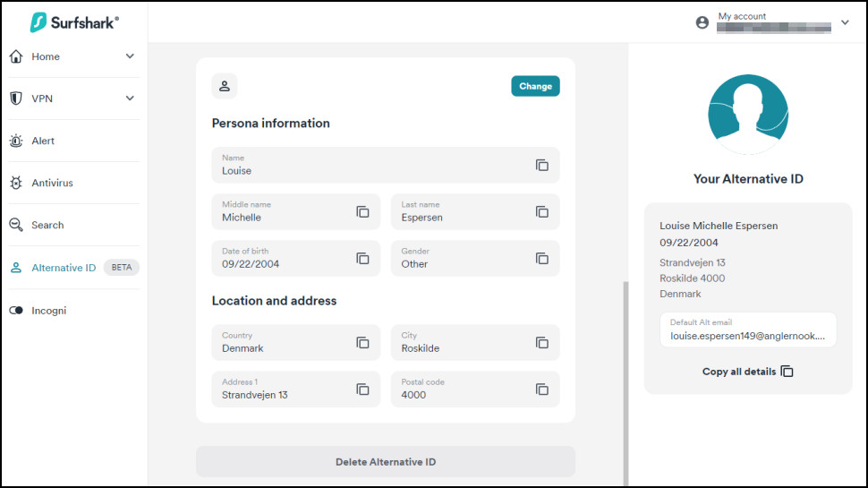Copy the Name field value Louise
This screenshot has height=488, width=868.
(542, 165)
